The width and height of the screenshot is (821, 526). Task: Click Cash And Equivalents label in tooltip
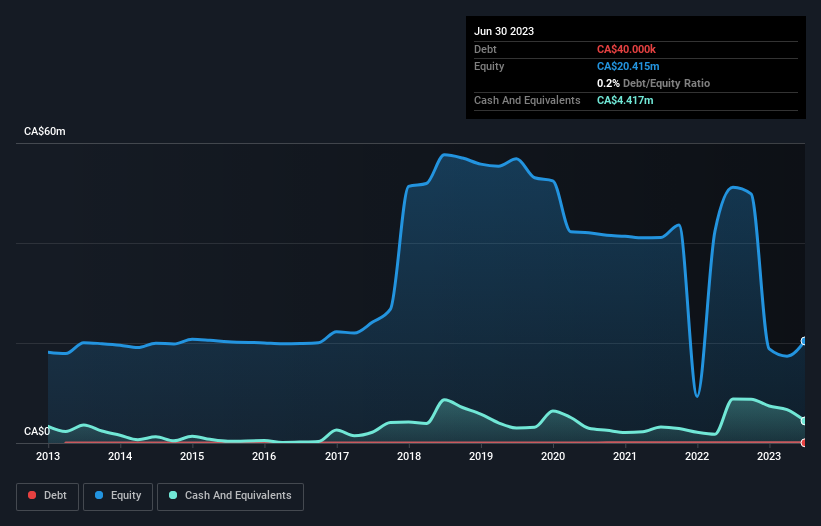(x=527, y=100)
